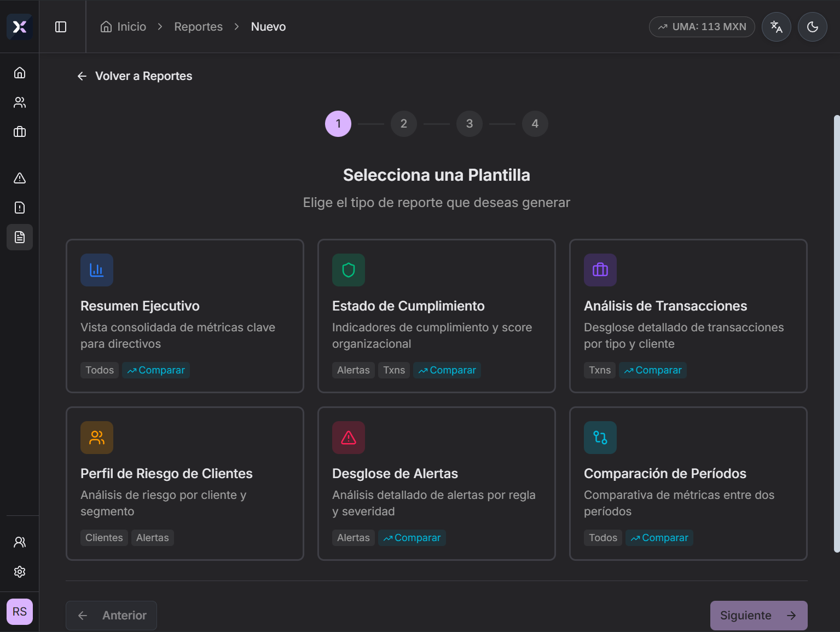Open the UMA: 113 MXN indicator
The height and width of the screenshot is (632, 840).
702,26
